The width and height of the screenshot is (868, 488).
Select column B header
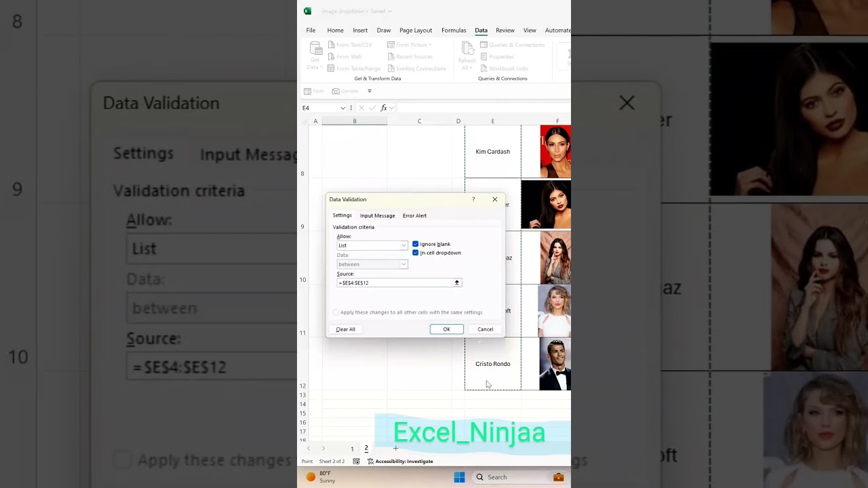point(354,121)
